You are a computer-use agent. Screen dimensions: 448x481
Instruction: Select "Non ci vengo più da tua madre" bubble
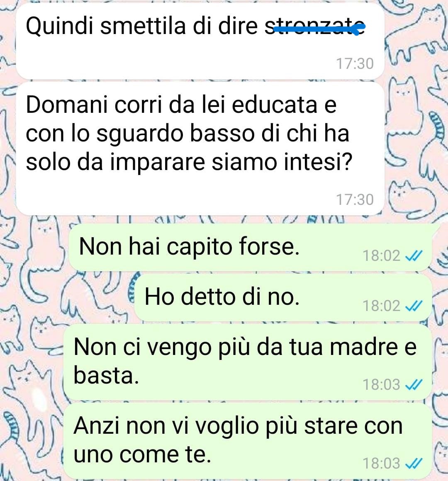248,362
